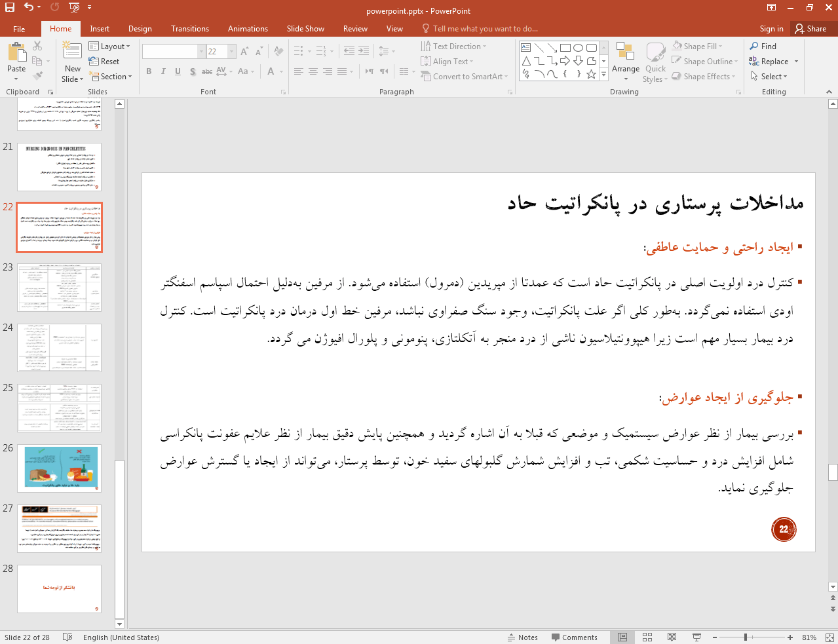
Task: Open the font name dropdown arrow
Action: tap(201, 51)
